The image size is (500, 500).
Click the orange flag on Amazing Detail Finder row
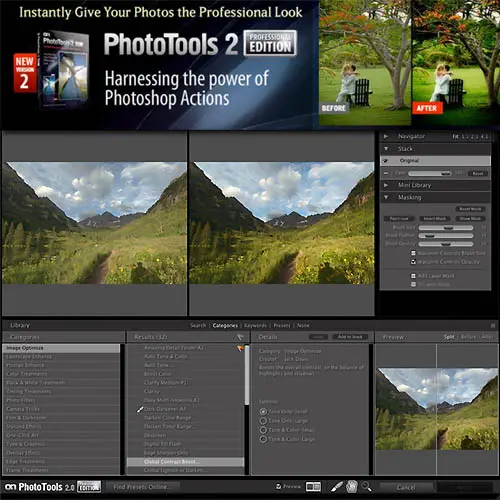pyautogui.click(x=240, y=348)
